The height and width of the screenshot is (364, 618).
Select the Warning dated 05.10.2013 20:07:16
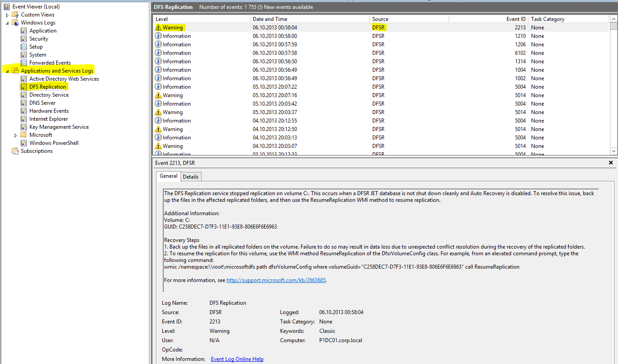[381, 95]
